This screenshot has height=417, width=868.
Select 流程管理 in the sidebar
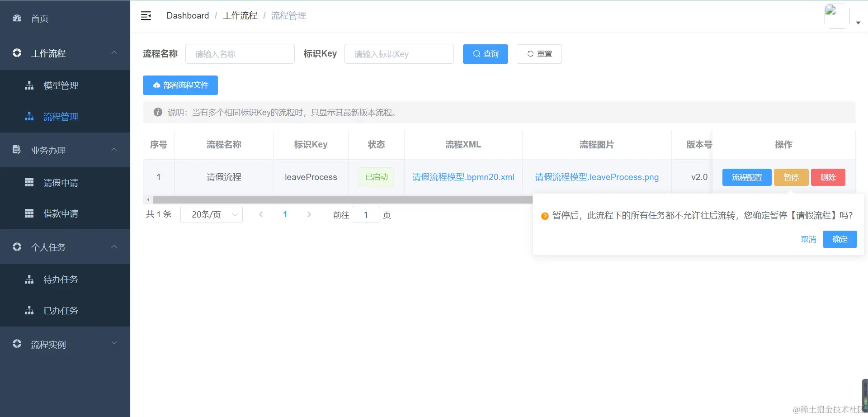point(65,117)
